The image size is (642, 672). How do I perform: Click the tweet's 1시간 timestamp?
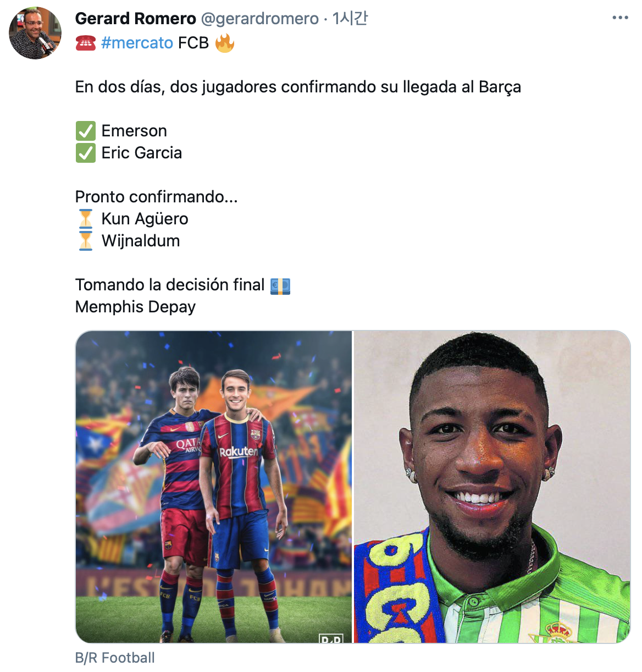350,19
